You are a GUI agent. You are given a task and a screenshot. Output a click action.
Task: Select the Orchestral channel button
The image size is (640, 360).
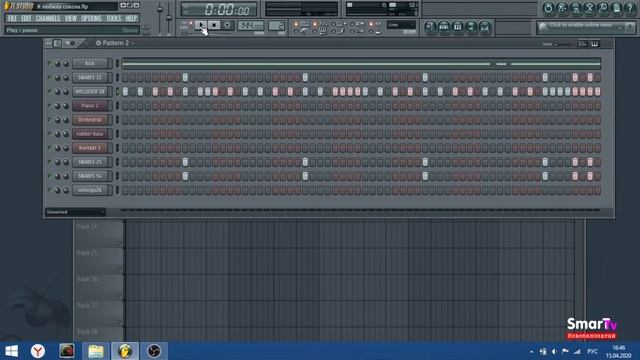[x=90, y=120]
